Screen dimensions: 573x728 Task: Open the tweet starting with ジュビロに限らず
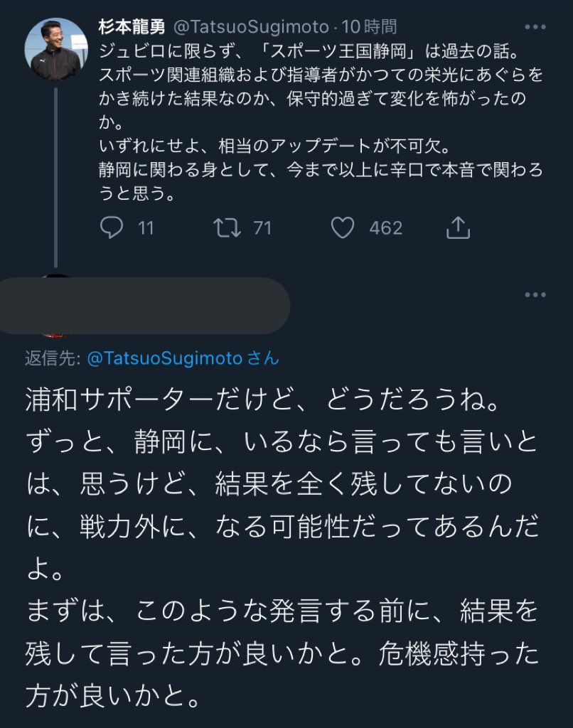tap(321, 122)
